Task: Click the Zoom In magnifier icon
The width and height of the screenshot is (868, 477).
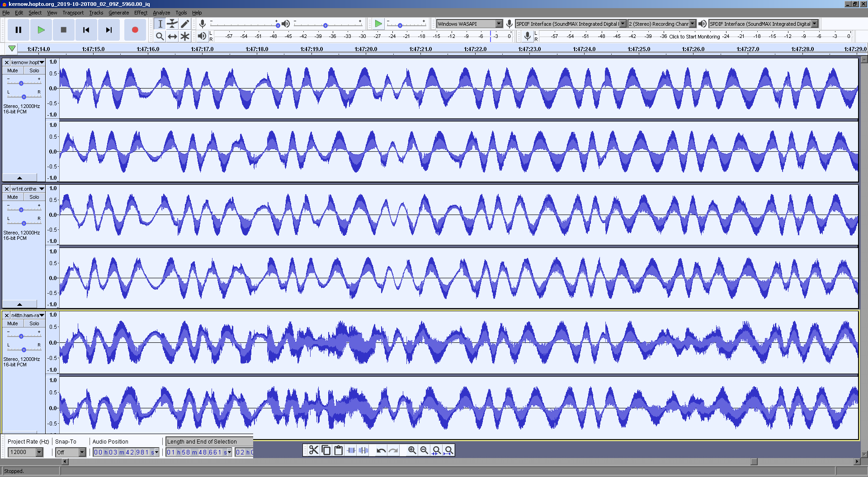Action: pyautogui.click(x=412, y=450)
